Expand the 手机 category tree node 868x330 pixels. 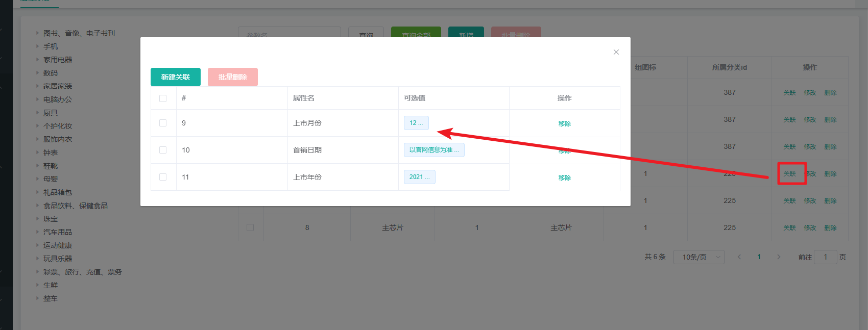point(37,46)
